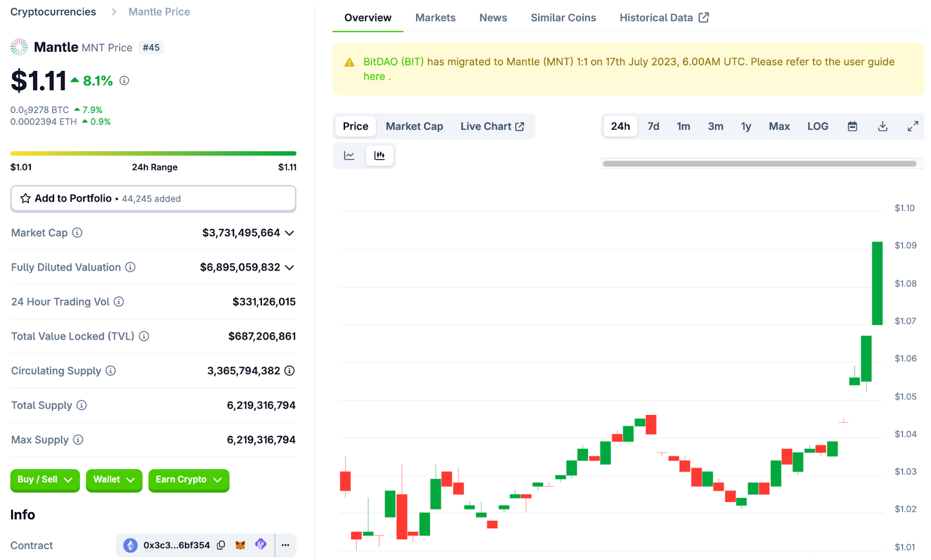Image resolution: width=931 pixels, height=560 pixels.
Task: Click the chart horizontal range scrollbar
Action: pos(759,164)
